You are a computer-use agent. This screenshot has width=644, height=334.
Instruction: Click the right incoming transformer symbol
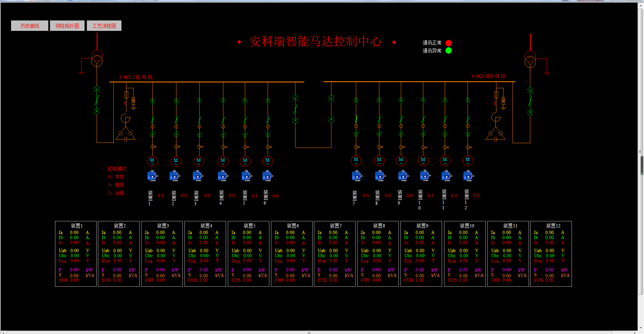[530, 59]
